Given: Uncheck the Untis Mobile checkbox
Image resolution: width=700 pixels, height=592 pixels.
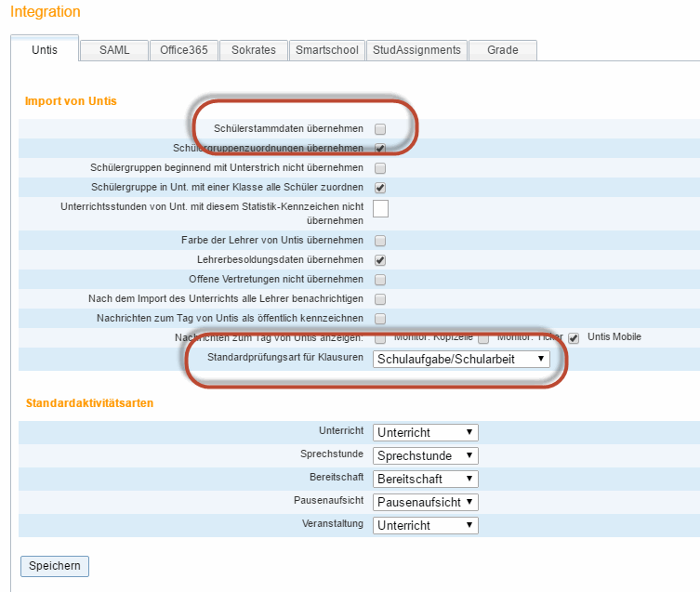Looking at the screenshot, I should [x=575, y=337].
